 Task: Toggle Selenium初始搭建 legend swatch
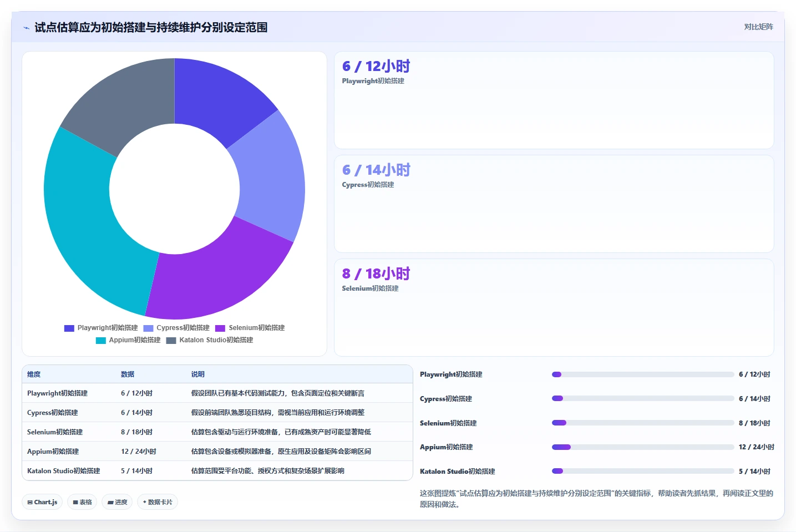coord(220,328)
